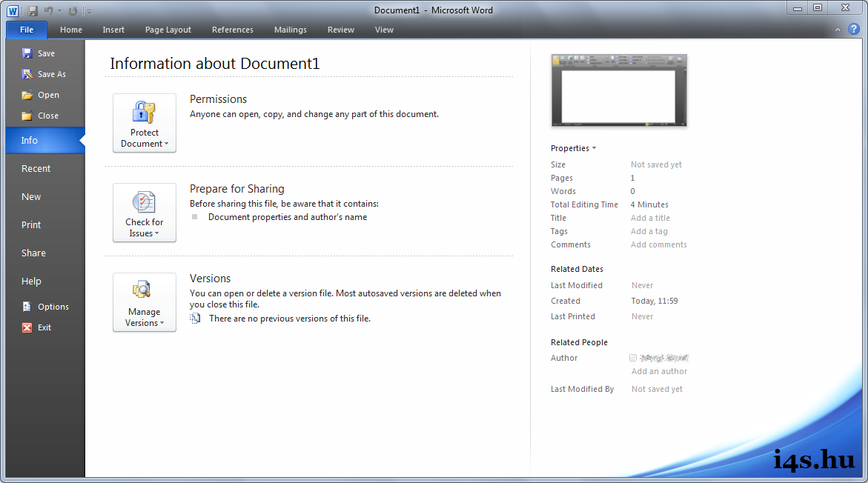
Task: Open the Recent documents section
Action: point(45,169)
